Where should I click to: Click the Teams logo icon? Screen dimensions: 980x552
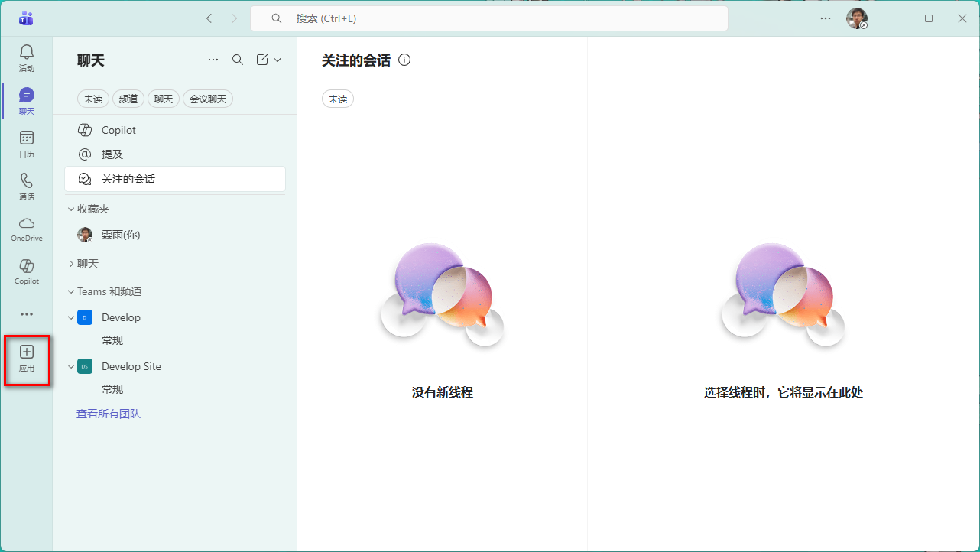click(27, 18)
